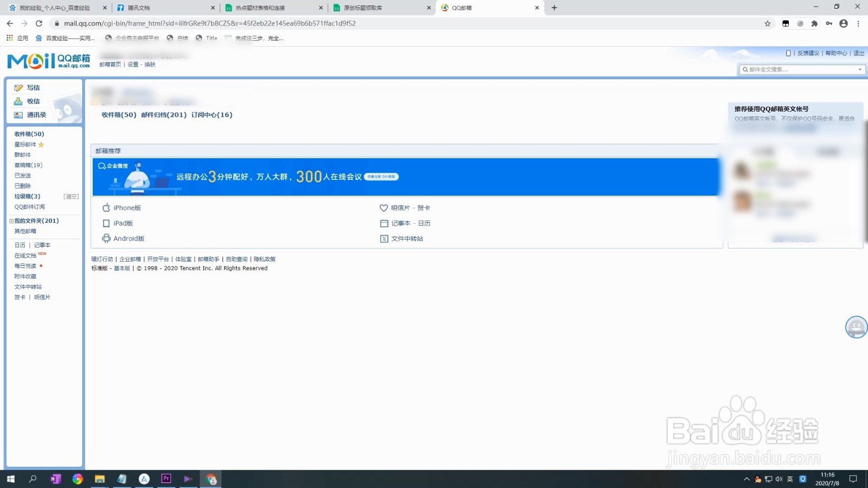Click the 订阅中心(16) link
The height and width of the screenshot is (488, 868).
click(212, 115)
